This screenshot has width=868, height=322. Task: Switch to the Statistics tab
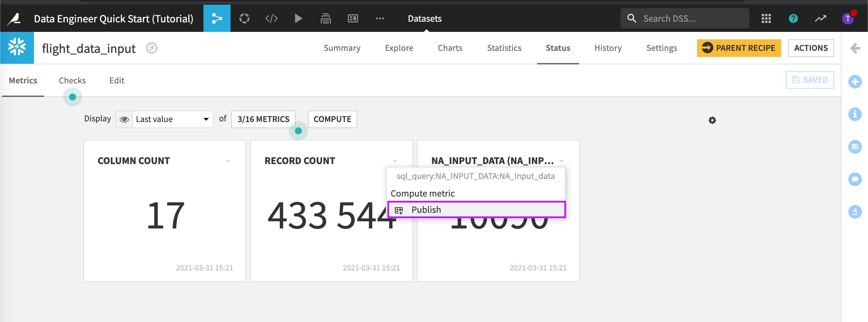click(504, 48)
